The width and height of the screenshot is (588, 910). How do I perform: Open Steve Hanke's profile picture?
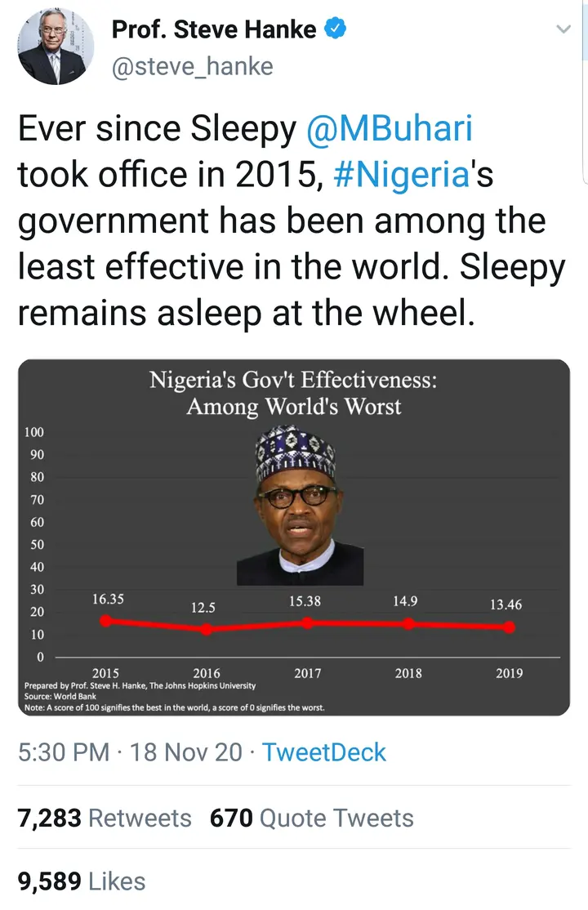point(56,47)
